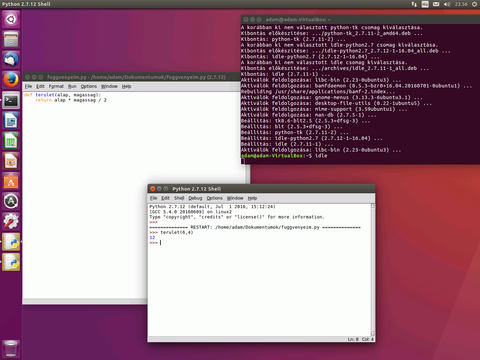
Task: Open File menu in Python Shell window
Action: point(153,198)
